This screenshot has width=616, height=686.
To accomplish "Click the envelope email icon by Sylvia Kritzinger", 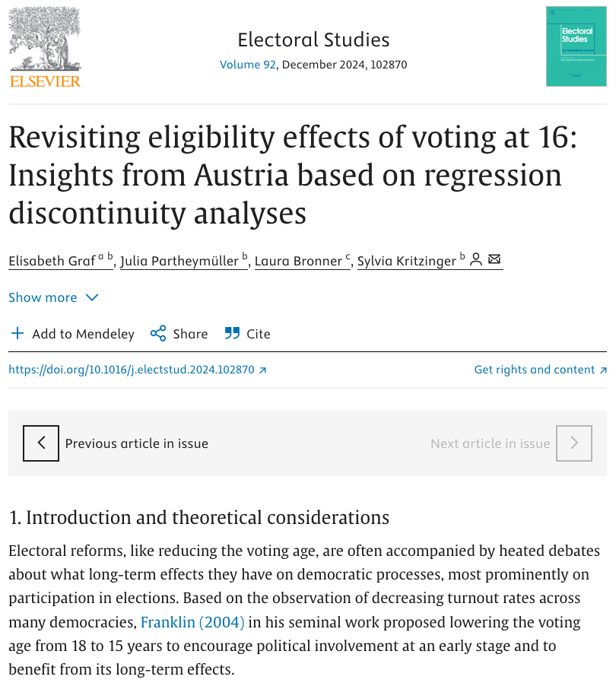I will click(x=494, y=260).
